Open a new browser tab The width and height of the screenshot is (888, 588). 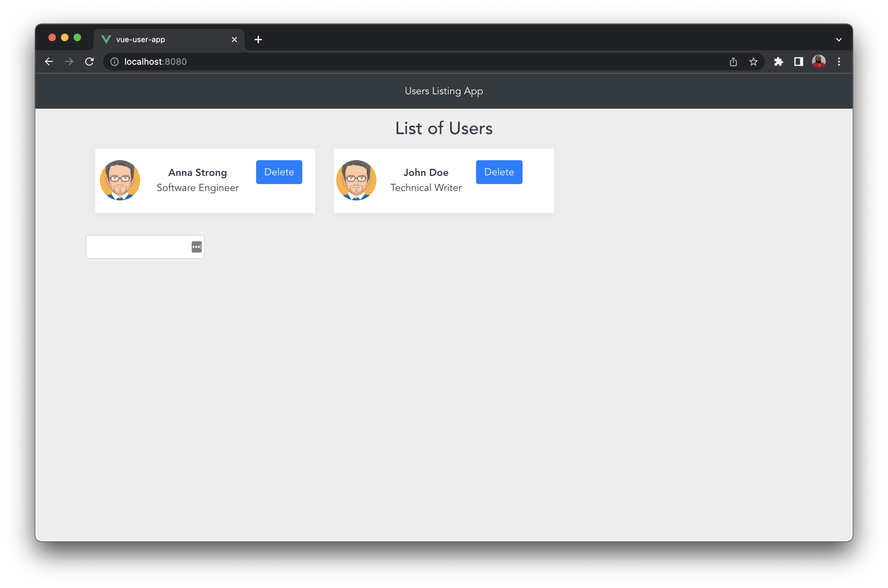click(258, 40)
